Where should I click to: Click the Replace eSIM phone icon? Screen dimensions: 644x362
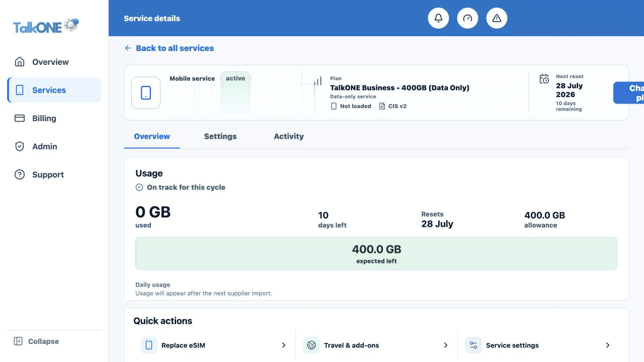coord(149,345)
